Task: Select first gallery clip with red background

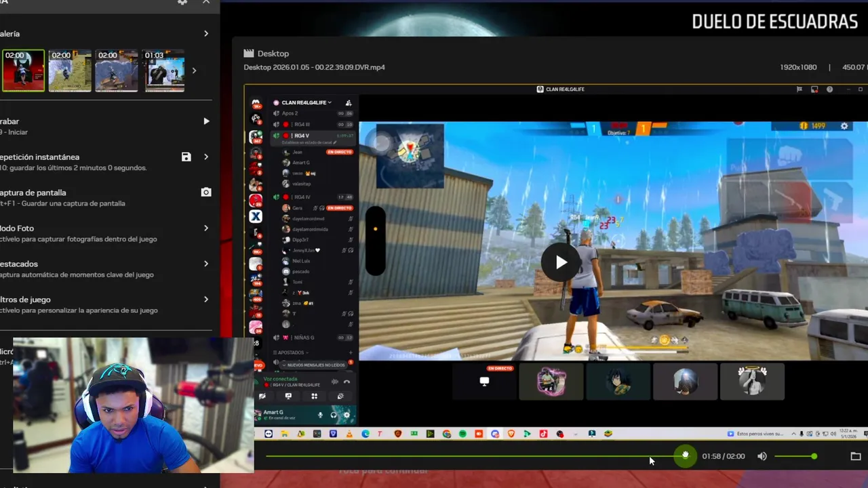Action: point(23,70)
